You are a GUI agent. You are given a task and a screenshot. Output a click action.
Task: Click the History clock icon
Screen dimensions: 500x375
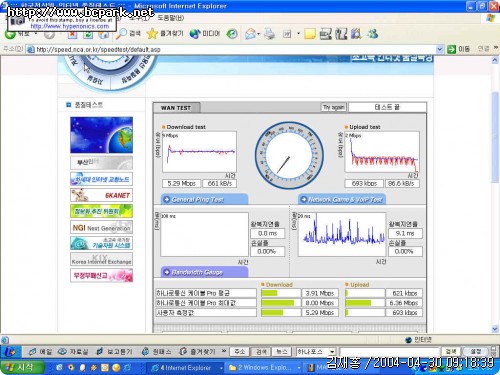coord(232,34)
